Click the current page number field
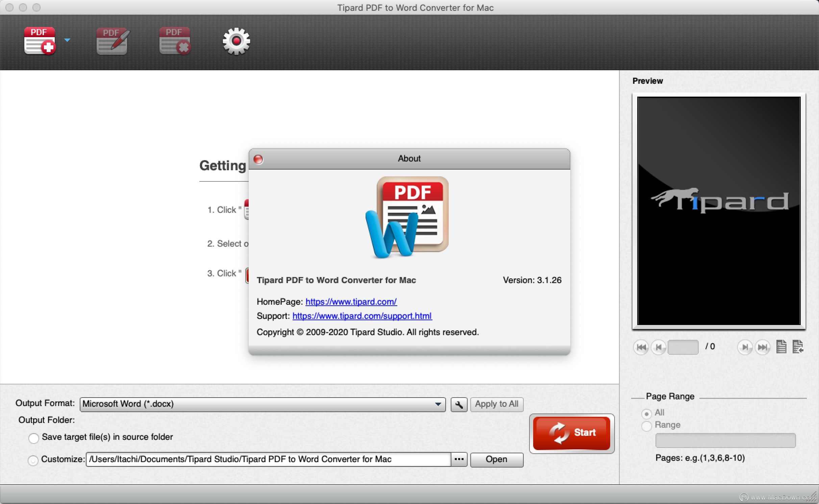This screenshot has width=819, height=504. (683, 347)
